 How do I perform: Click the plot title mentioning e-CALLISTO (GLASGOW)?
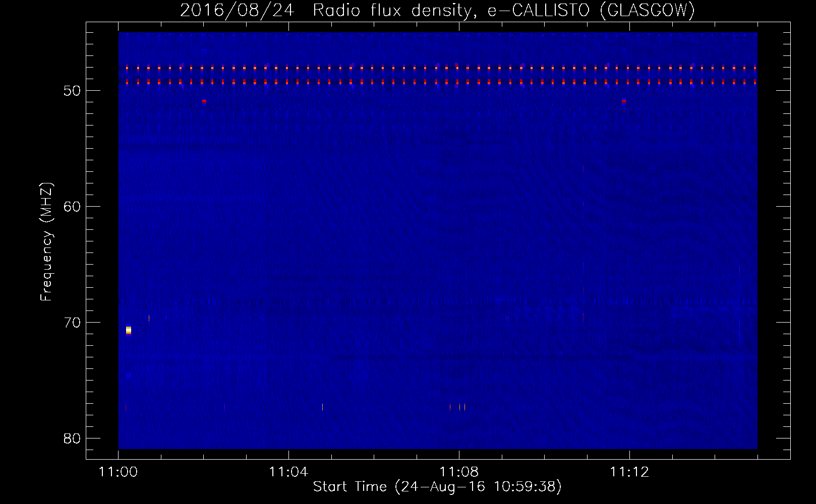pyautogui.click(x=437, y=10)
